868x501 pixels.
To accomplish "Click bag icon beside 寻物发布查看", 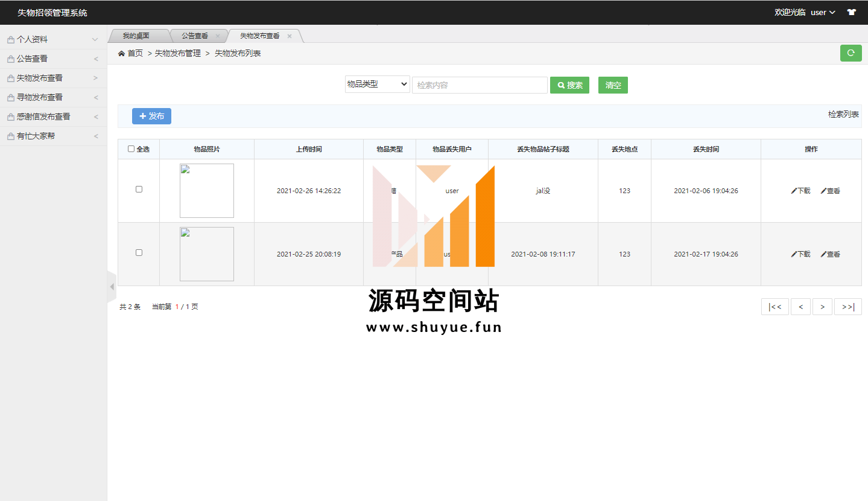I will click(x=10, y=98).
